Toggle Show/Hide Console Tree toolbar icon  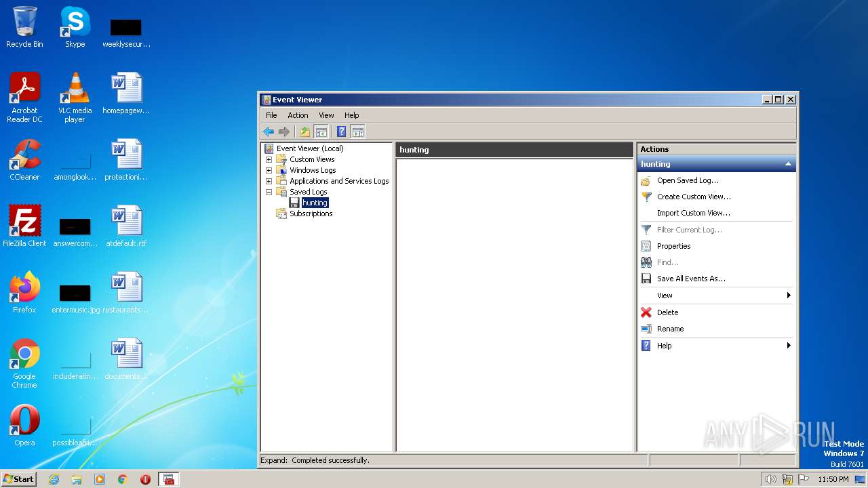(321, 131)
